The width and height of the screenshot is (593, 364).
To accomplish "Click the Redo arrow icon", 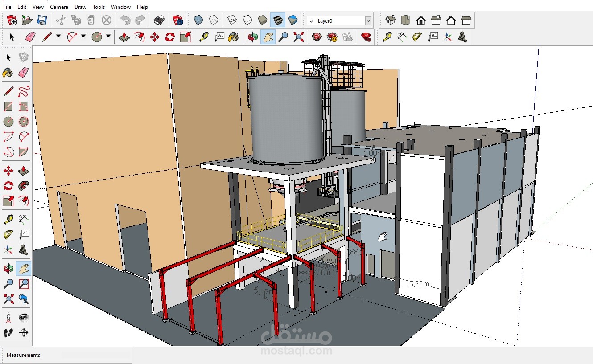I will 140,20.
